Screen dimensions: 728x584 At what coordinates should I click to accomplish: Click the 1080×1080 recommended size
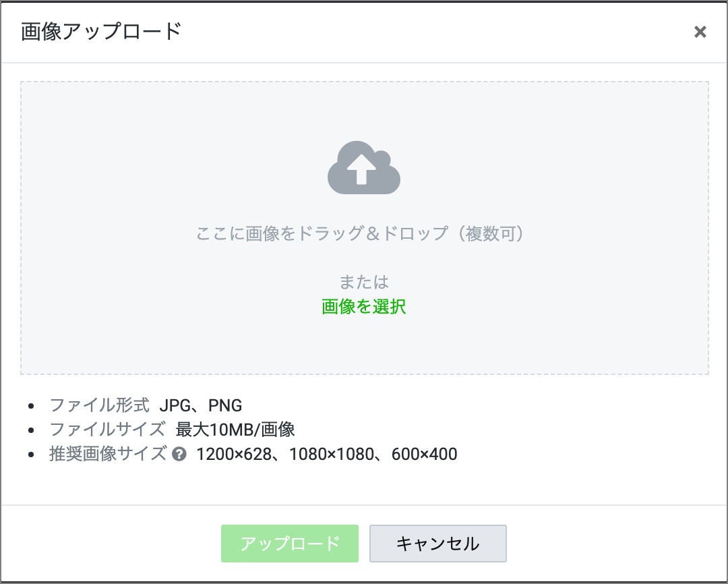tap(331, 454)
